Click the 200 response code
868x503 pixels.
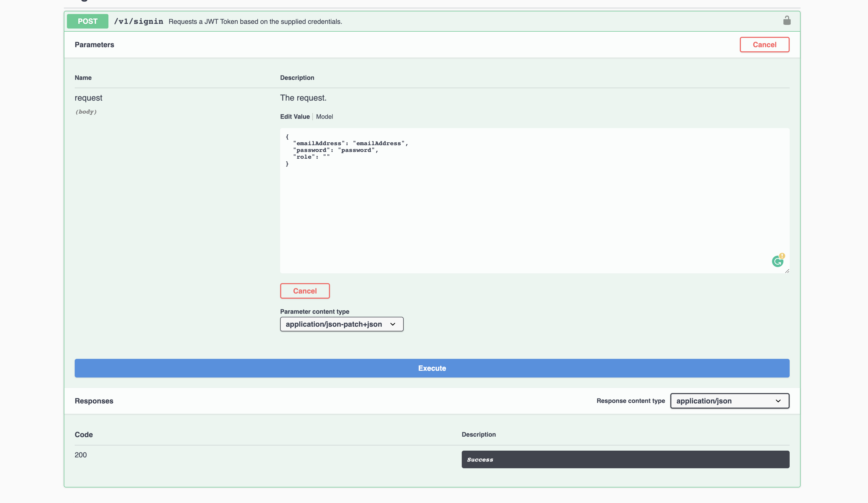tap(81, 455)
